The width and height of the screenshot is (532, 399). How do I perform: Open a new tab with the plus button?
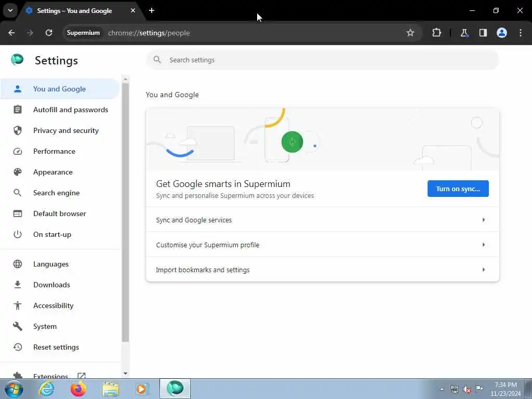coord(152,10)
